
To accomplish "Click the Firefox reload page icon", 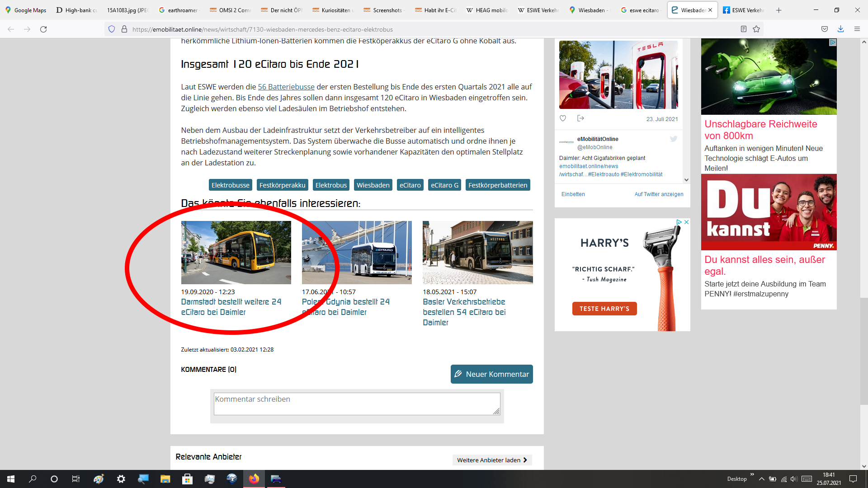I will (x=43, y=29).
